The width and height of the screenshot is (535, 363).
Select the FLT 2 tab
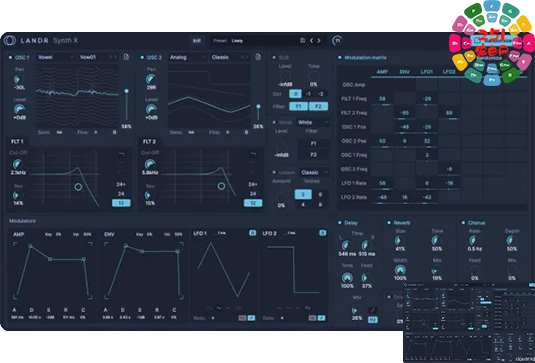click(x=149, y=141)
